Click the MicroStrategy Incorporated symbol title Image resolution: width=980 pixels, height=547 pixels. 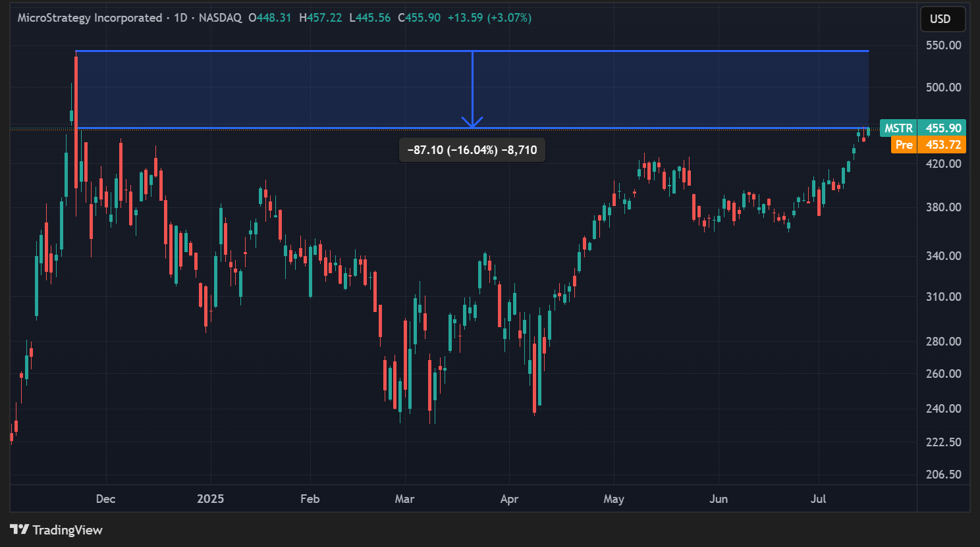(x=90, y=18)
